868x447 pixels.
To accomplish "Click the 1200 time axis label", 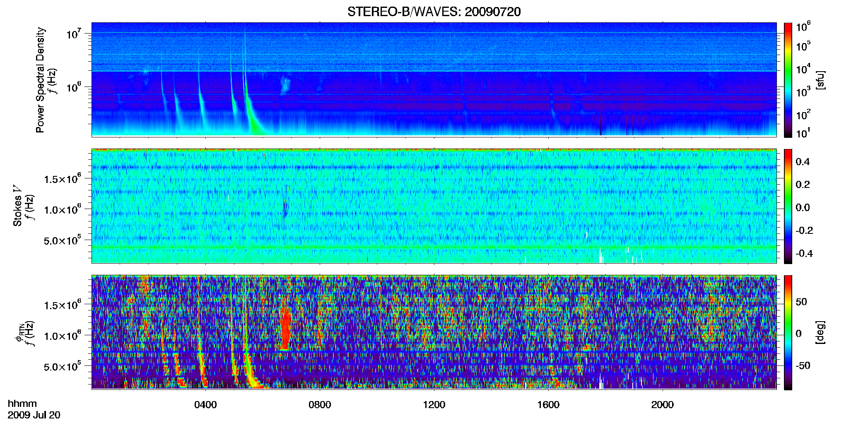I will tap(434, 405).
